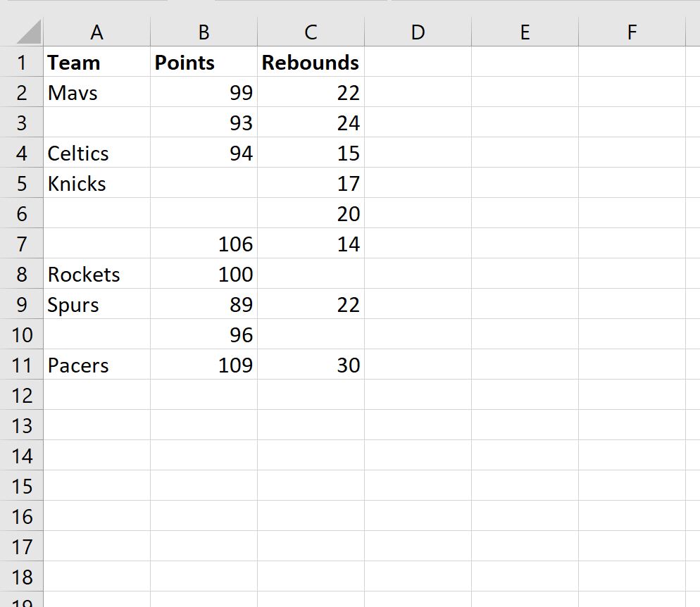Screen dimensions: 700x607
Task: Select row 18 header
Action: click(22, 577)
